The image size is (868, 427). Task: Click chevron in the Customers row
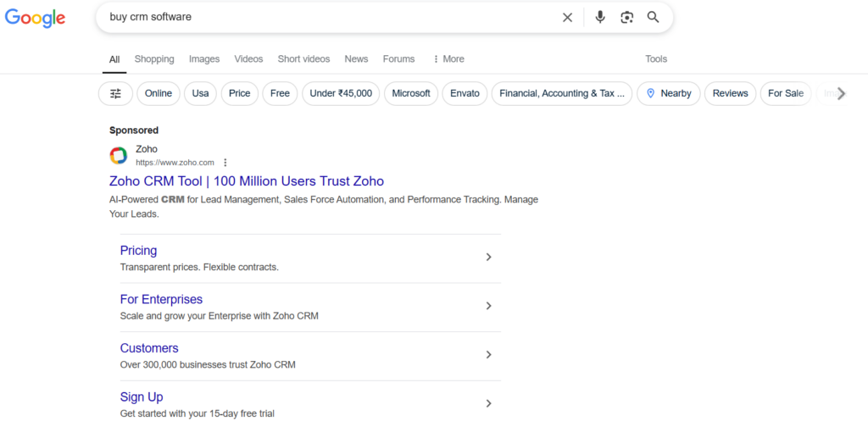point(488,354)
